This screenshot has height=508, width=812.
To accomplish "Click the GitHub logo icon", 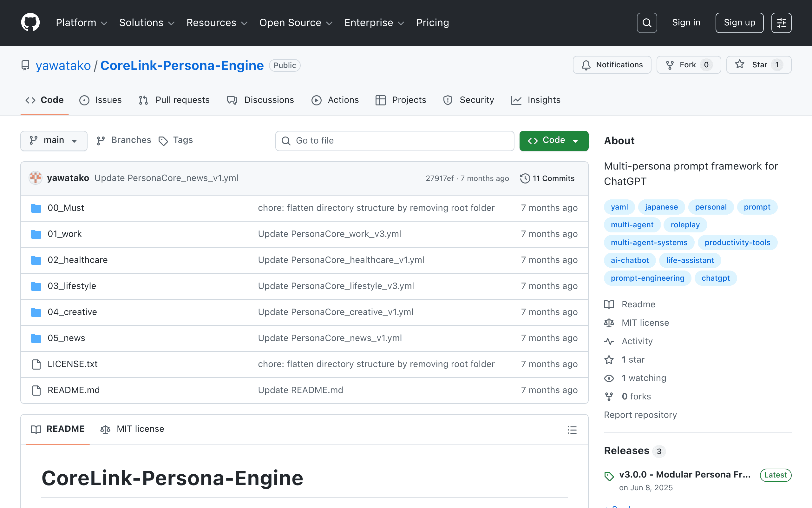I will point(30,23).
